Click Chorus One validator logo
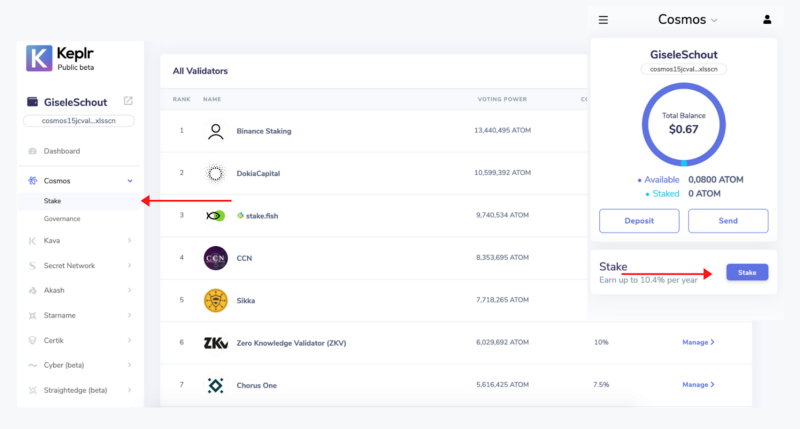 215,385
